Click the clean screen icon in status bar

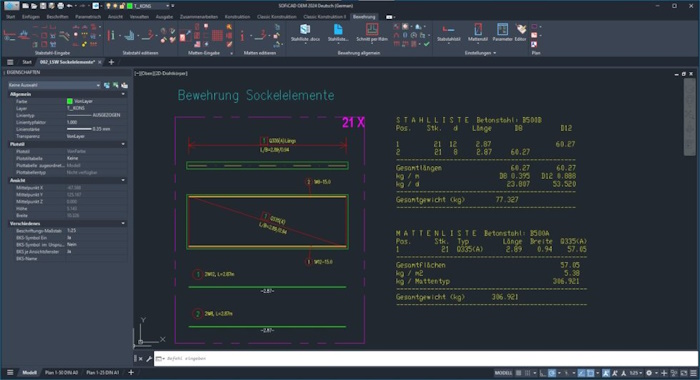[x=683, y=373]
